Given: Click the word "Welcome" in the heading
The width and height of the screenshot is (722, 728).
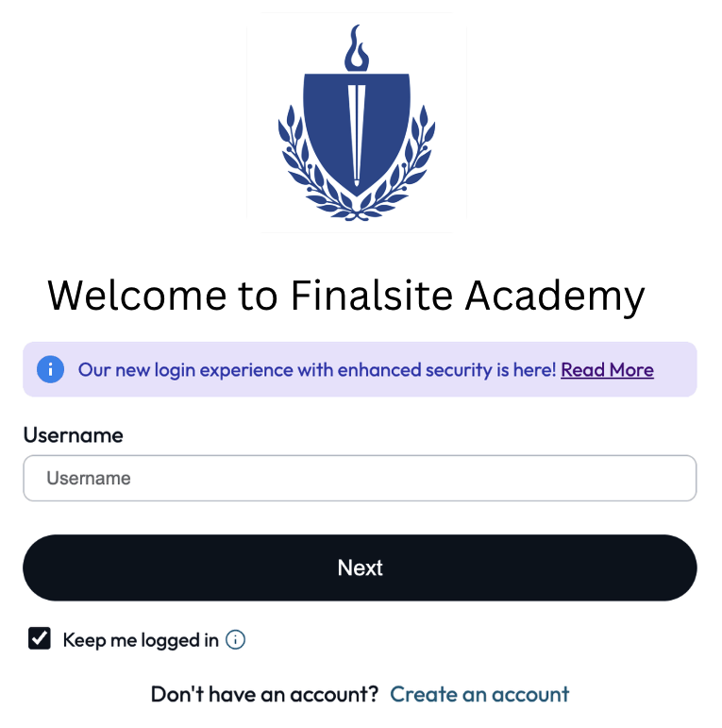Looking at the screenshot, I should [137, 296].
